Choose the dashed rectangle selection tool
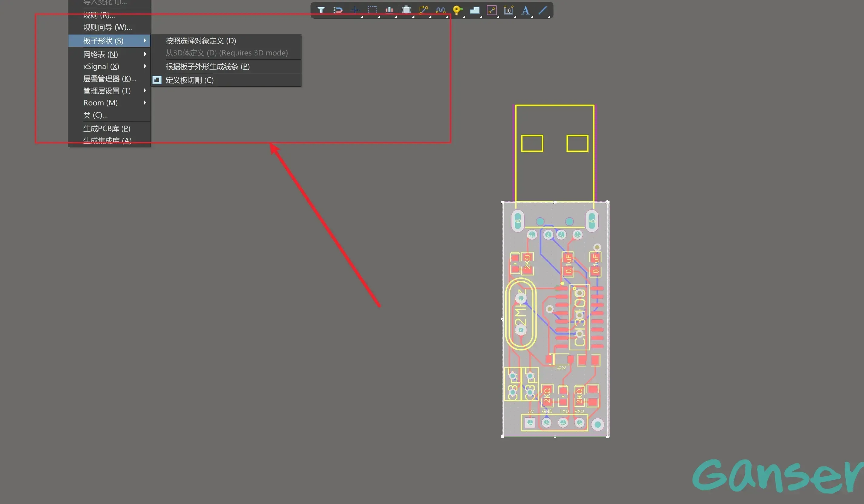Image resolution: width=864 pixels, height=504 pixels. [x=372, y=10]
